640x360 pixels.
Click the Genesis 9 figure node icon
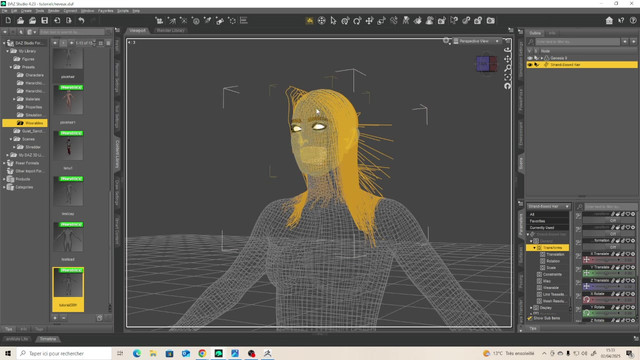pyautogui.click(x=547, y=58)
